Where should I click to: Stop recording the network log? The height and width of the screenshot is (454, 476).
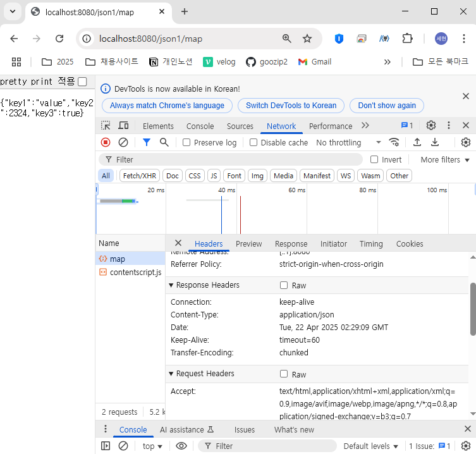[106, 142]
